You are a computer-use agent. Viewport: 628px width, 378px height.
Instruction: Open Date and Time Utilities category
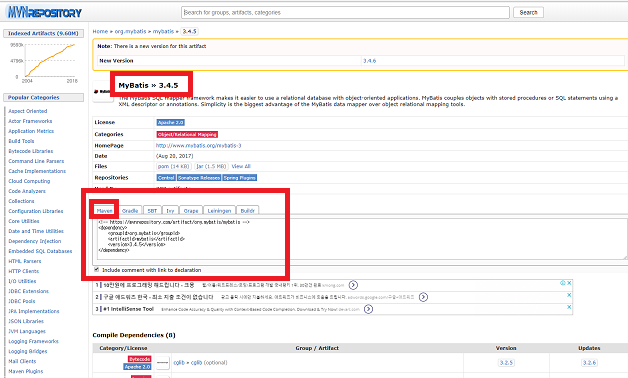pyautogui.click(x=36, y=231)
